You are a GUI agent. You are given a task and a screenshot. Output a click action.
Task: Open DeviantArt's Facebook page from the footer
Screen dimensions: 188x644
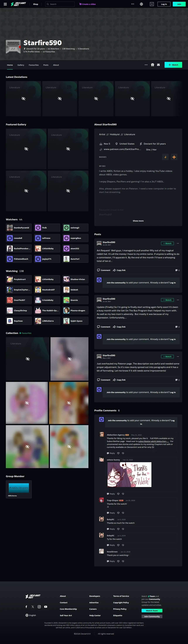[26, 607]
